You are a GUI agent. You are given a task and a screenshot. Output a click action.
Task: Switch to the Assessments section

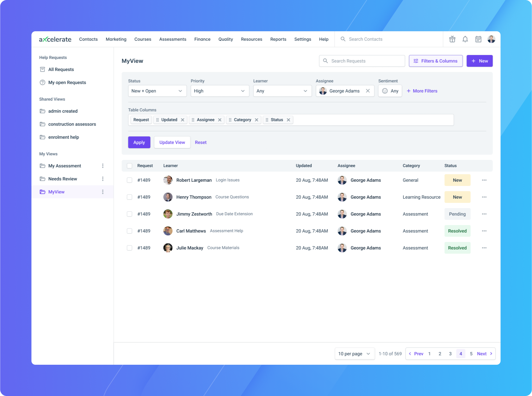[173, 39]
